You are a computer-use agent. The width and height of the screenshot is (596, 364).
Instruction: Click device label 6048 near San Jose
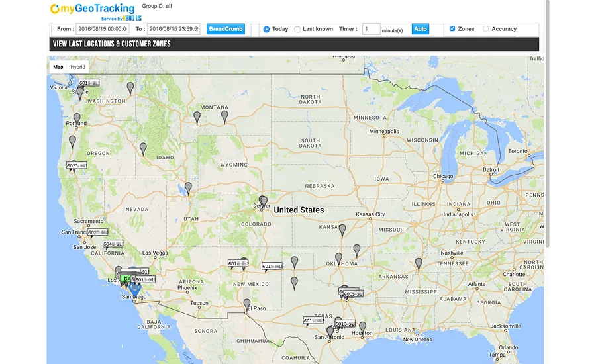pos(113,244)
